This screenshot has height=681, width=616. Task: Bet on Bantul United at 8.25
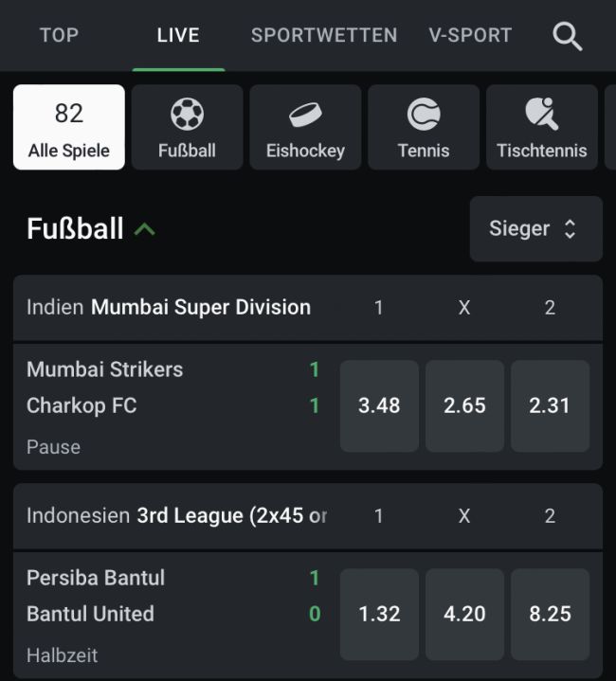tap(550, 614)
